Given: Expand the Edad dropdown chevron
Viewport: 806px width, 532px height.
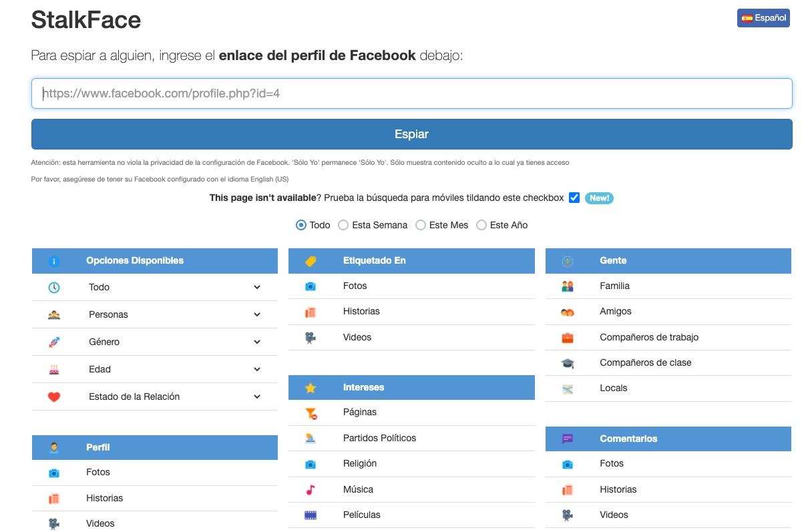Looking at the screenshot, I should (257, 370).
